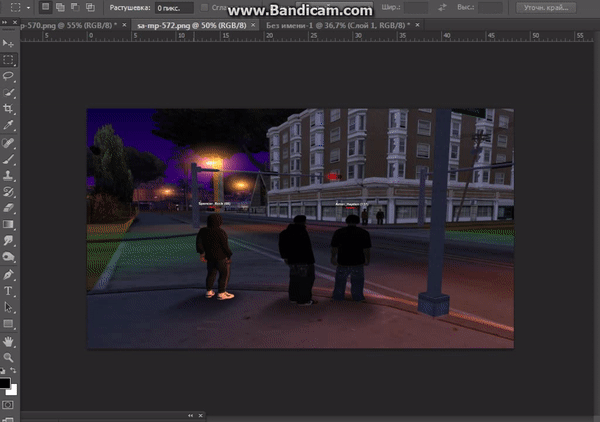This screenshot has width=600, height=422.
Task: Select the Pen tool
Action: (x=8, y=274)
